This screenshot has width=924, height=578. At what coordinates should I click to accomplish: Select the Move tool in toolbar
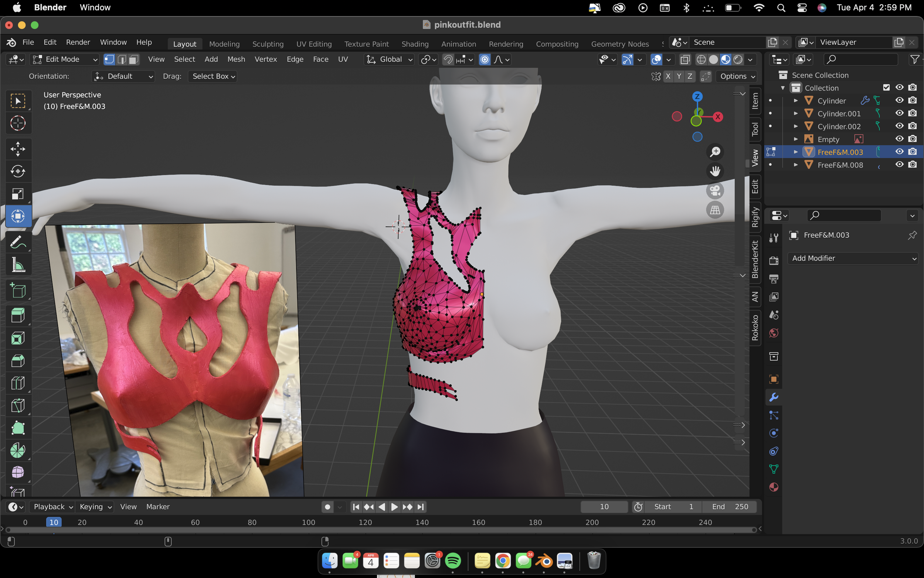tap(18, 149)
